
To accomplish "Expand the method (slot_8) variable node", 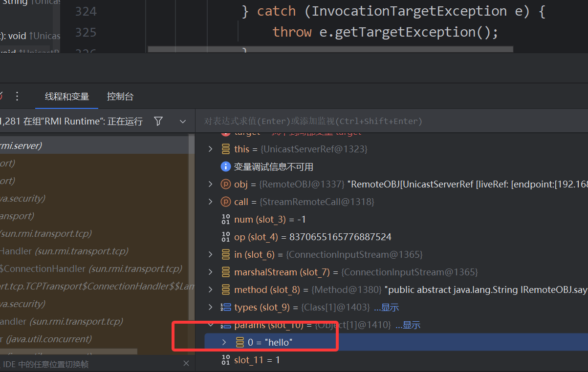I will (x=211, y=289).
